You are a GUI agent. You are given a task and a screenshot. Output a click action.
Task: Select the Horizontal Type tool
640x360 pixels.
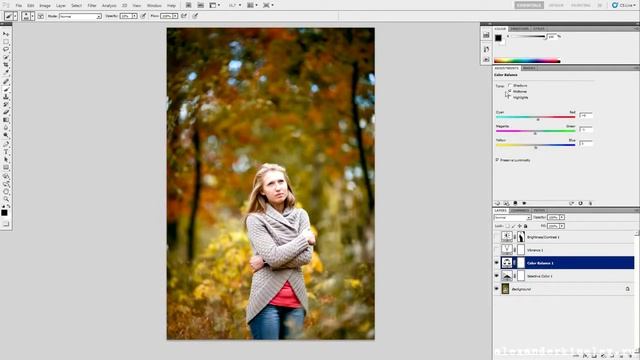click(6, 152)
